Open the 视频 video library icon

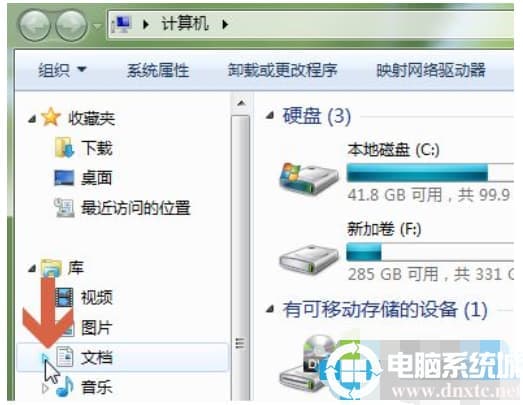click(64, 297)
